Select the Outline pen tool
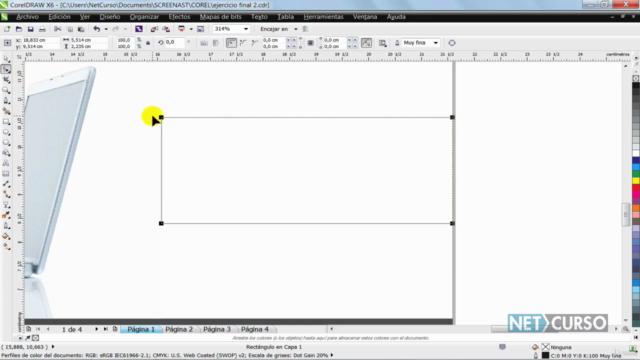The width and height of the screenshot is (640, 360). [x=6, y=226]
